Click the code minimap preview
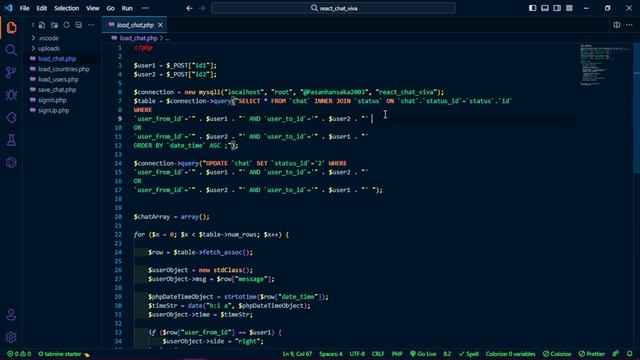Viewport: 640px width, 360px height. (x=606, y=64)
